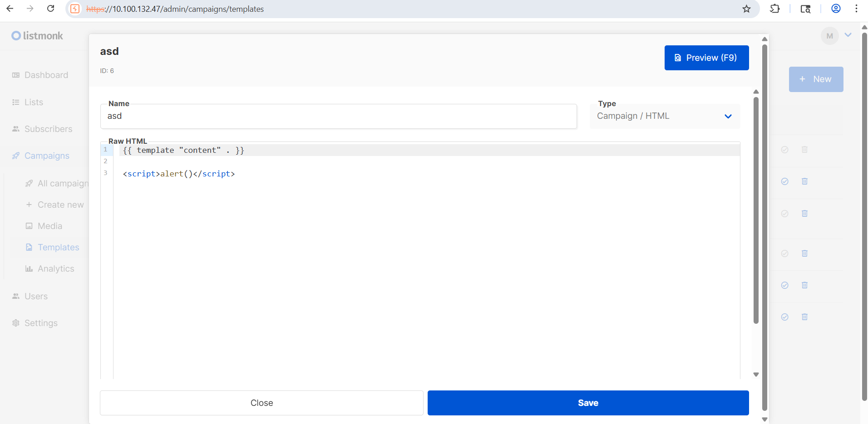This screenshot has height=424, width=868.
Task: Click the modal's vertical scrollbar
Action: coord(764,227)
